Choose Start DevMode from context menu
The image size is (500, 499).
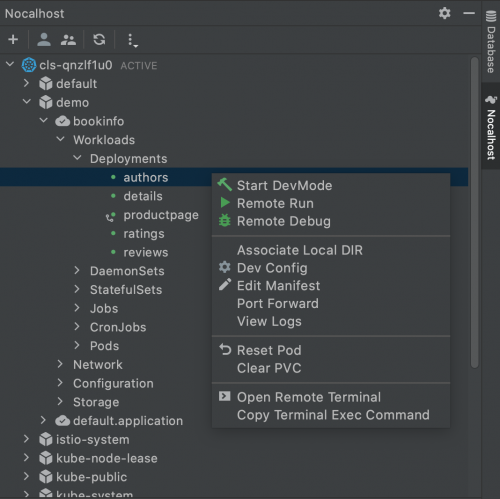[x=331, y=185]
